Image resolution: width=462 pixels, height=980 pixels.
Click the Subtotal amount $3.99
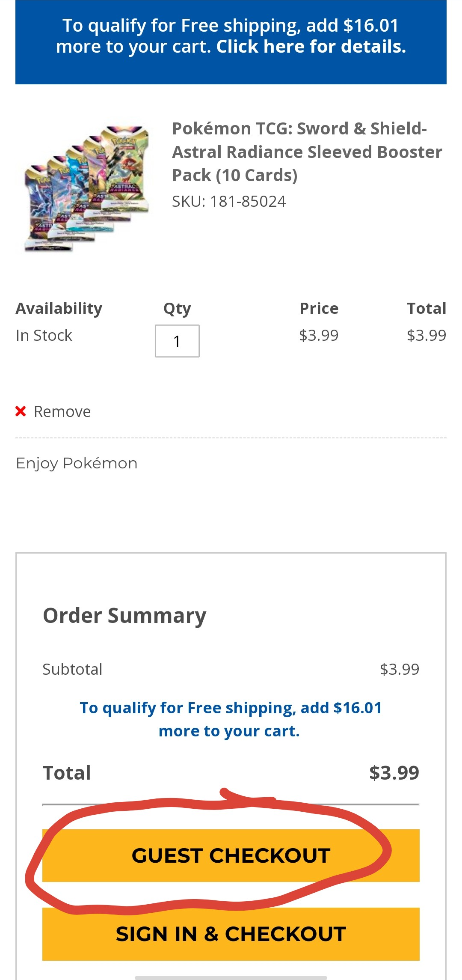pyautogui.click(x=399, y=669)
